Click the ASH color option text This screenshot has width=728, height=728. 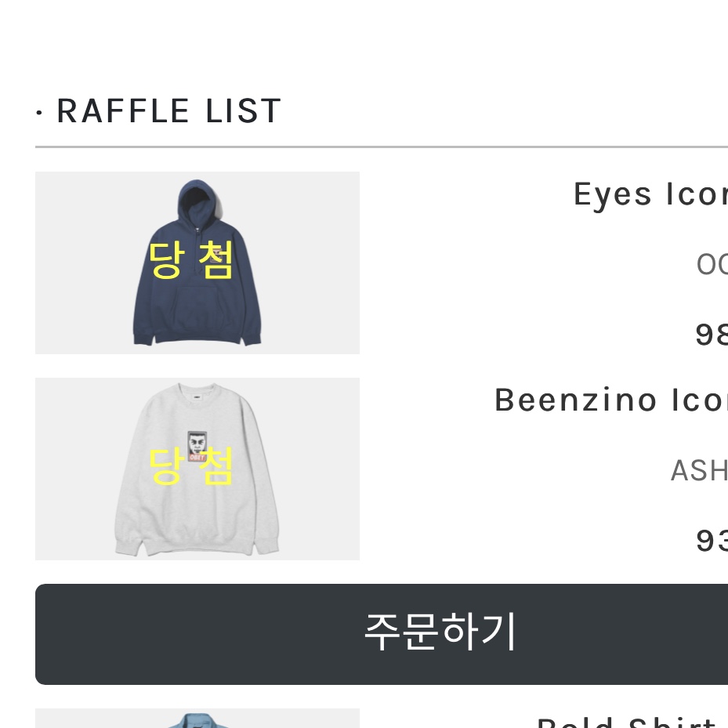[698, 471]
